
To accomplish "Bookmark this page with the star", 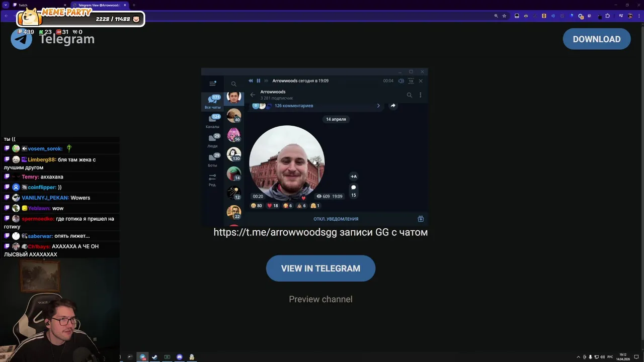I will 504,16.
